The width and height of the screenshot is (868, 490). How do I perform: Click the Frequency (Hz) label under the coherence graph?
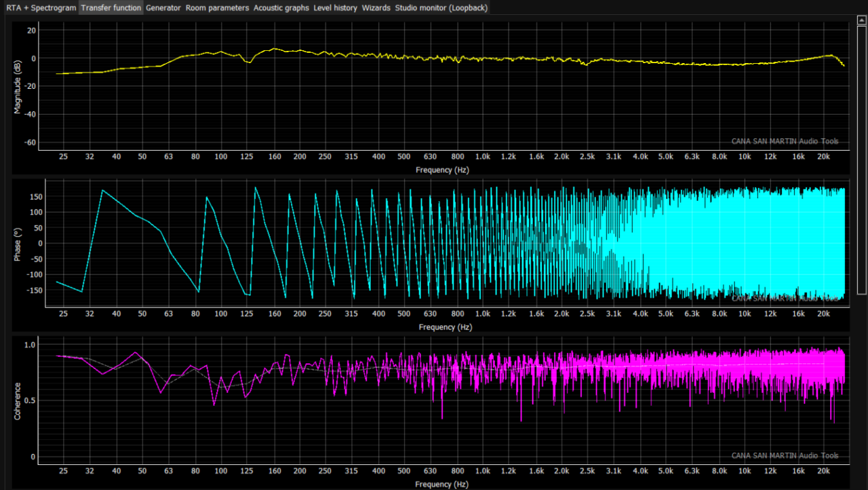(x=442, y=485)
